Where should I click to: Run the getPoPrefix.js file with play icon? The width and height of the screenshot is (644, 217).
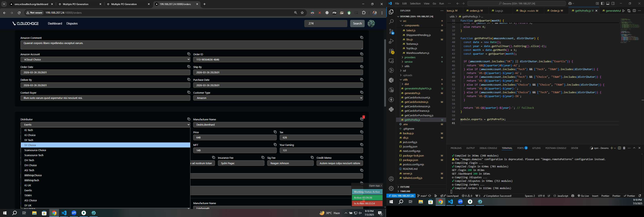(x=623, y=11)
